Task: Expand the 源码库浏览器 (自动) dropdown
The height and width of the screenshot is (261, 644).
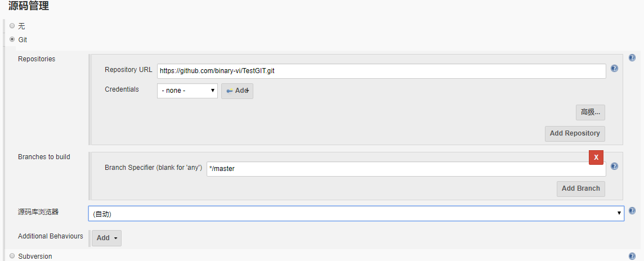Action: pyautogui.click(x=356, y=214)
